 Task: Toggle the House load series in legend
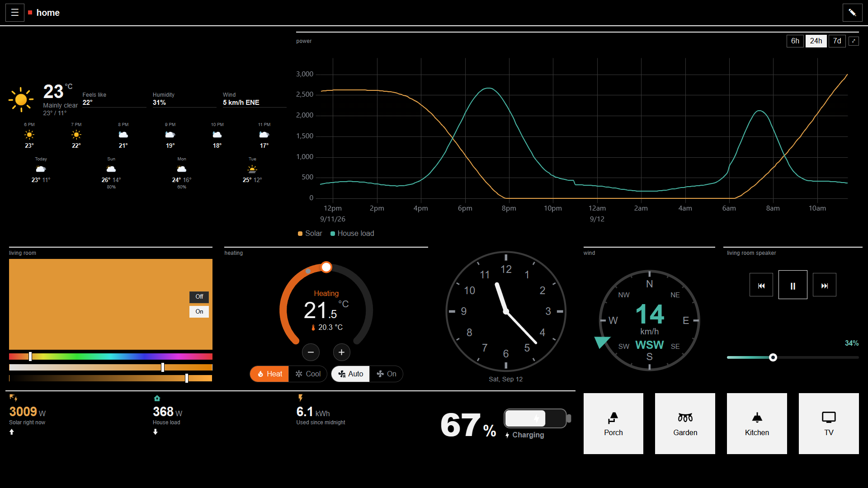click(x=352, y=234)
